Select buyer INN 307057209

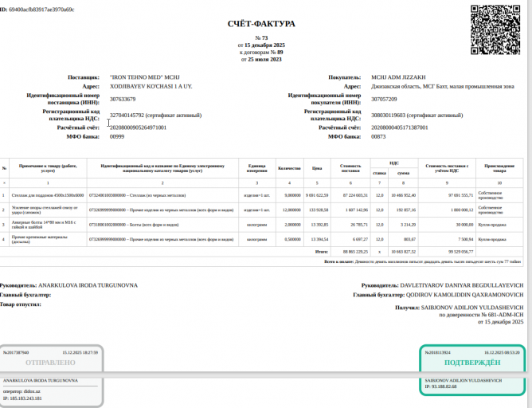(x=384, y=99)
